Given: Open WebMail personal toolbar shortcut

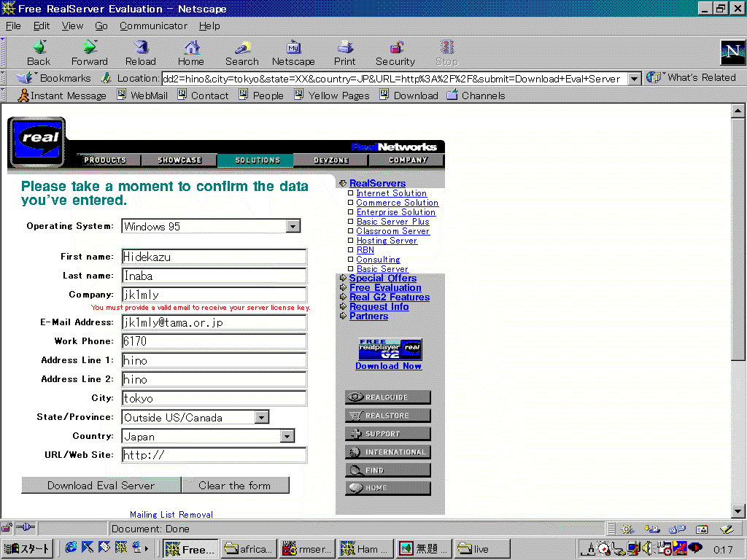Looking at the screenshot, I should (142, 96).
